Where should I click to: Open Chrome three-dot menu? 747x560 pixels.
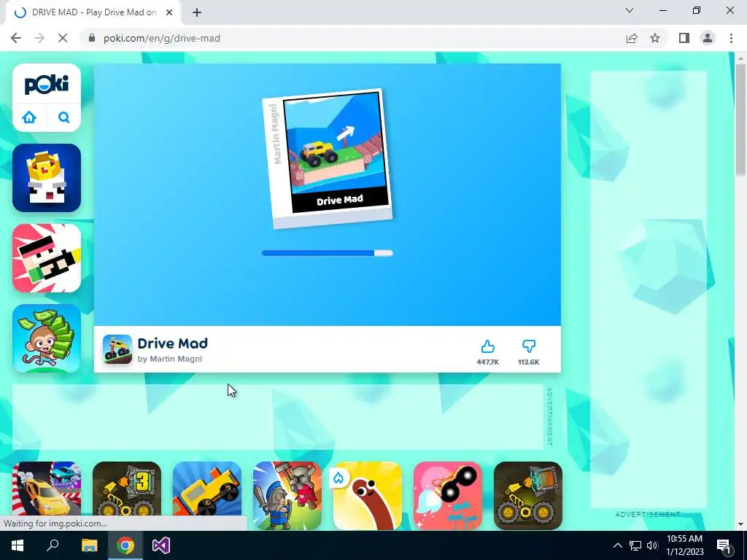point(731,38)
